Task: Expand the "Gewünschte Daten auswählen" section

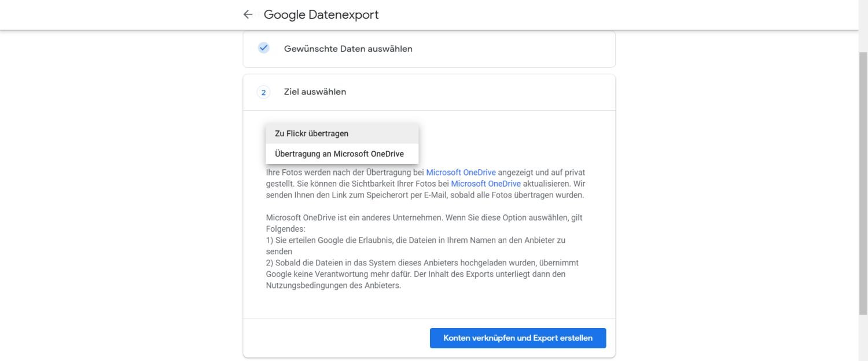Action: tap(348, 49)
